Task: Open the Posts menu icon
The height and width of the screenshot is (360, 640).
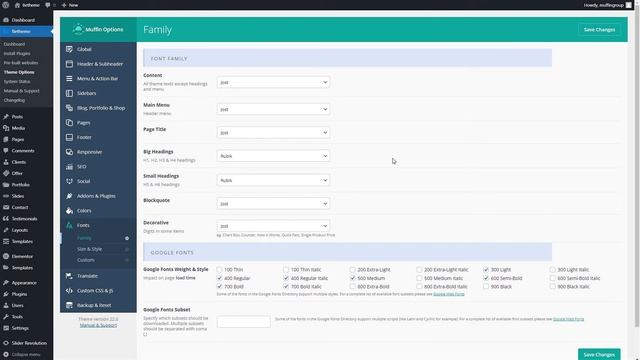Action: point(6,117)
